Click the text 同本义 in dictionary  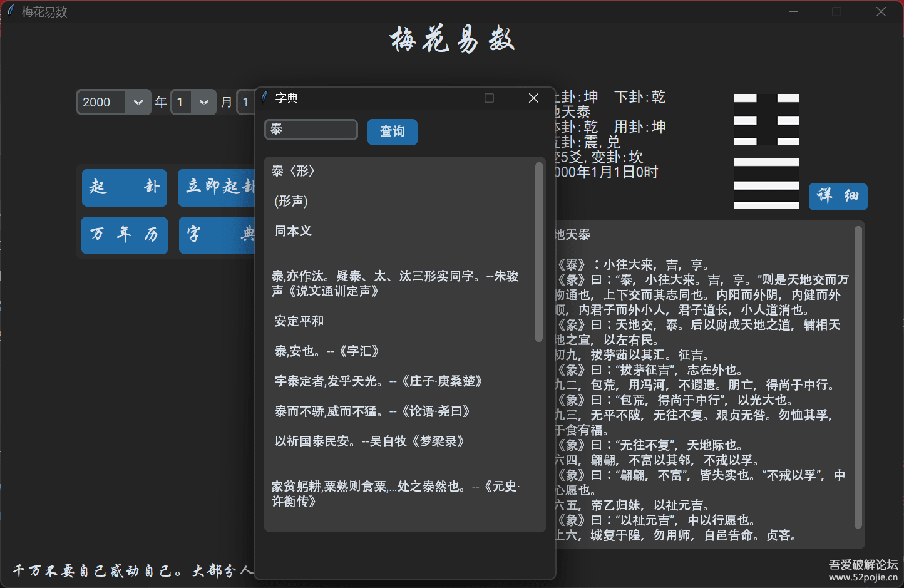pos(293,231)
